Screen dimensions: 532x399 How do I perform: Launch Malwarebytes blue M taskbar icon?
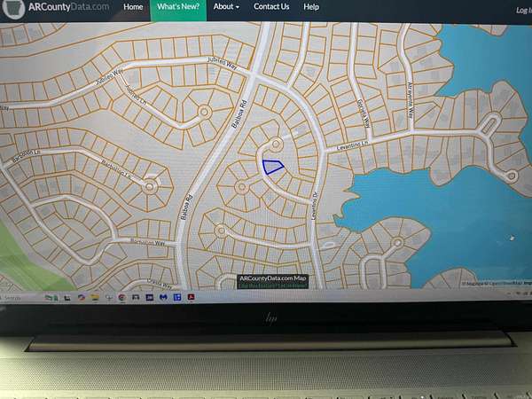pos(161,297)
